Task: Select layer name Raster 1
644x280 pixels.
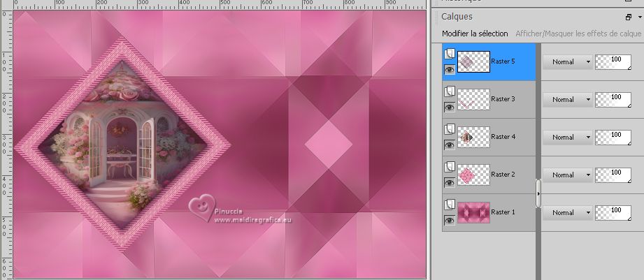Action: pos(503,212)
